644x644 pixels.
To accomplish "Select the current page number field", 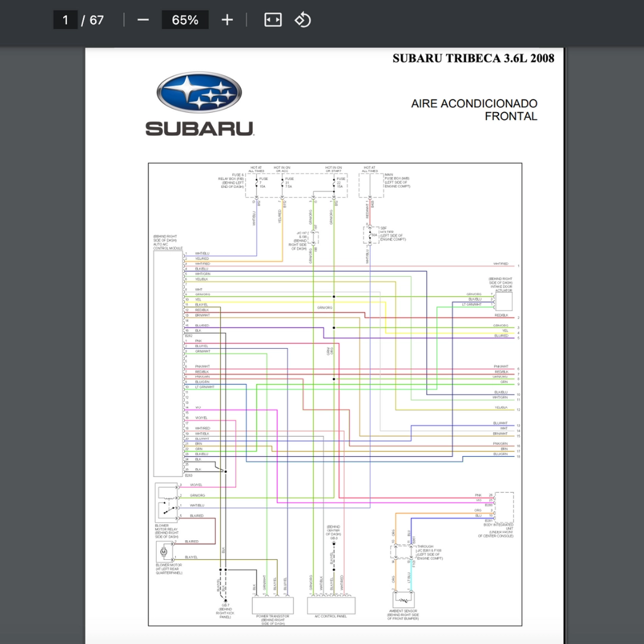I will click(66, 20).
